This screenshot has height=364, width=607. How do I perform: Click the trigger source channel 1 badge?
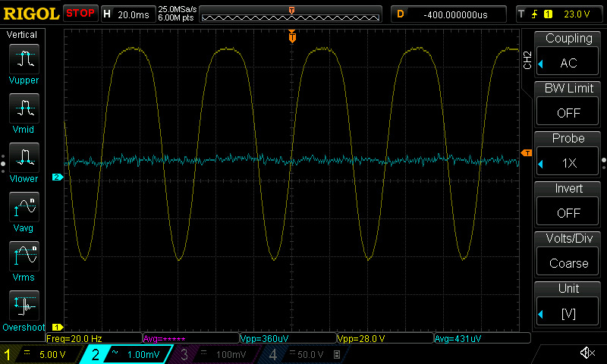(548, 14)
